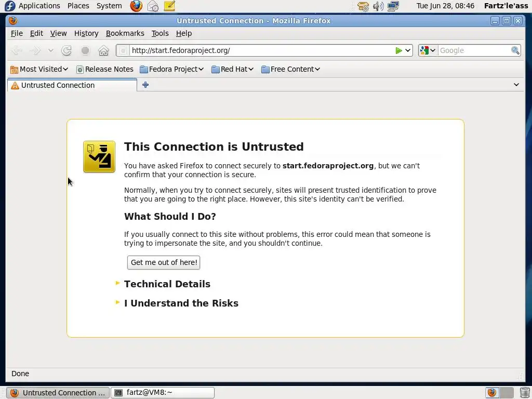This screenshot has height=399, width=532.
Task: Select the Untrusted Connection tab
Action: point(72,85)
